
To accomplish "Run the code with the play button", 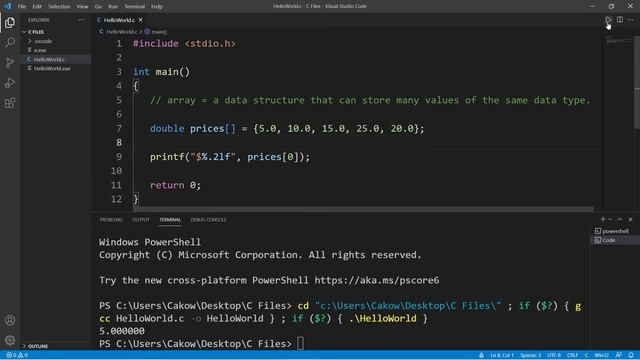I will [x=608, y=20].
